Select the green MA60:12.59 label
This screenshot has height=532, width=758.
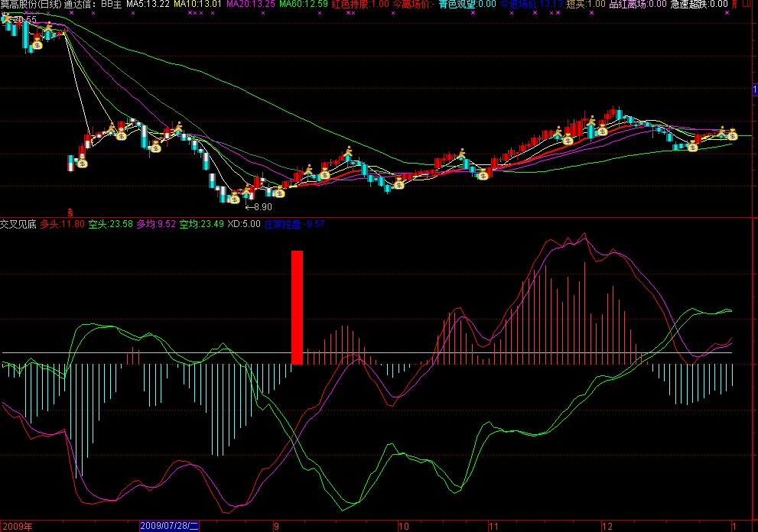(304, 5)
